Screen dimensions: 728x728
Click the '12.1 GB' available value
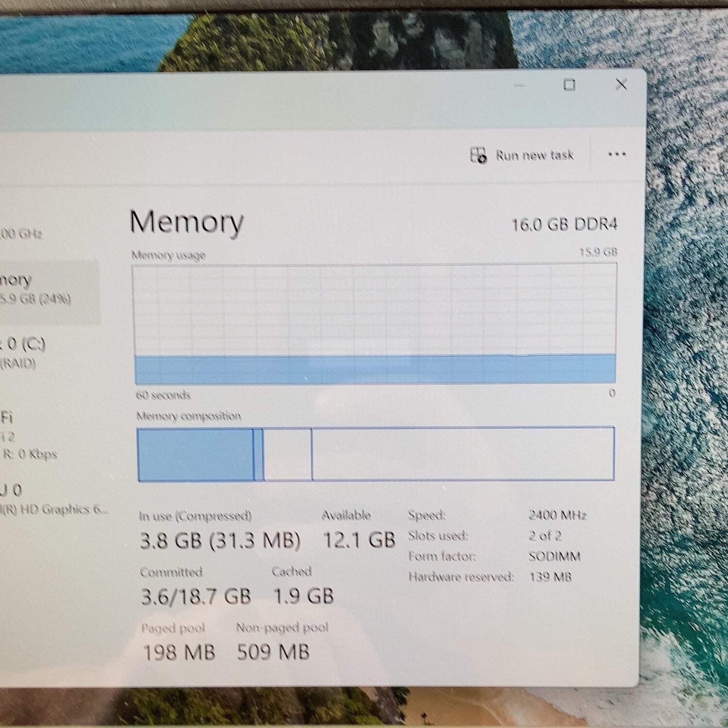tap(359, 540)
